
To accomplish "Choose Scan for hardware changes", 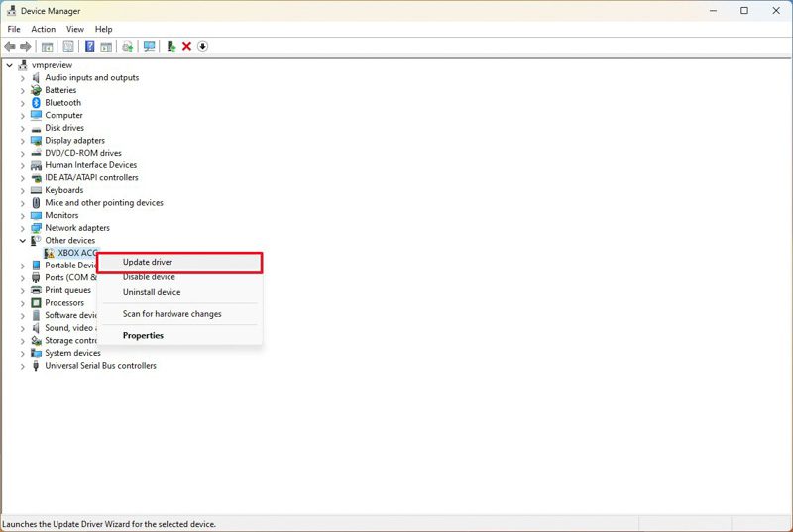I will (x=179, y=314).
